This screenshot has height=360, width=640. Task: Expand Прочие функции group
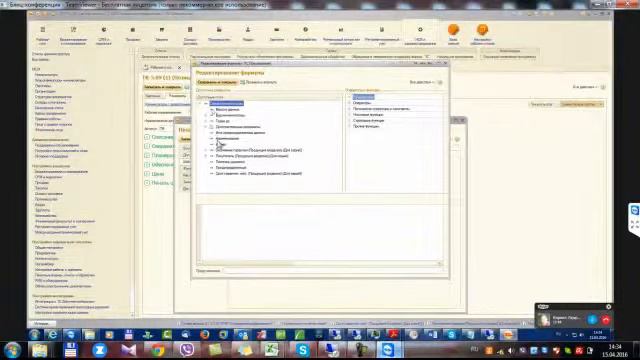coord(349,127)
